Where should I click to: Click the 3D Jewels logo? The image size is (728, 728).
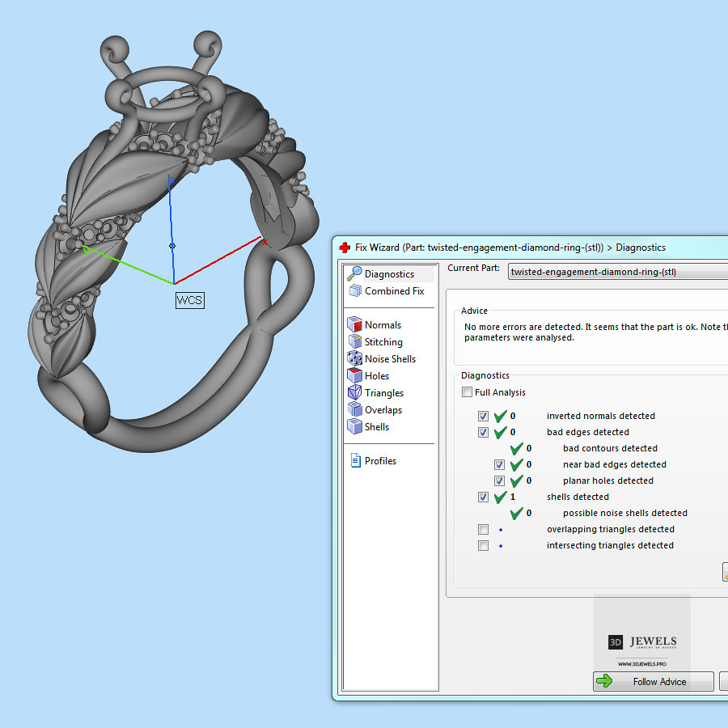coord(642,641)
